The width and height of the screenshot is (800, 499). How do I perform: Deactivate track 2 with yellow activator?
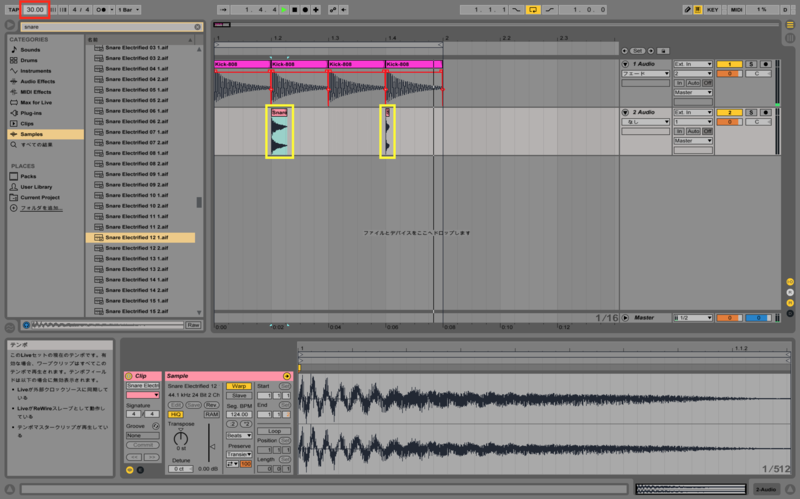(x=729, y=112)
